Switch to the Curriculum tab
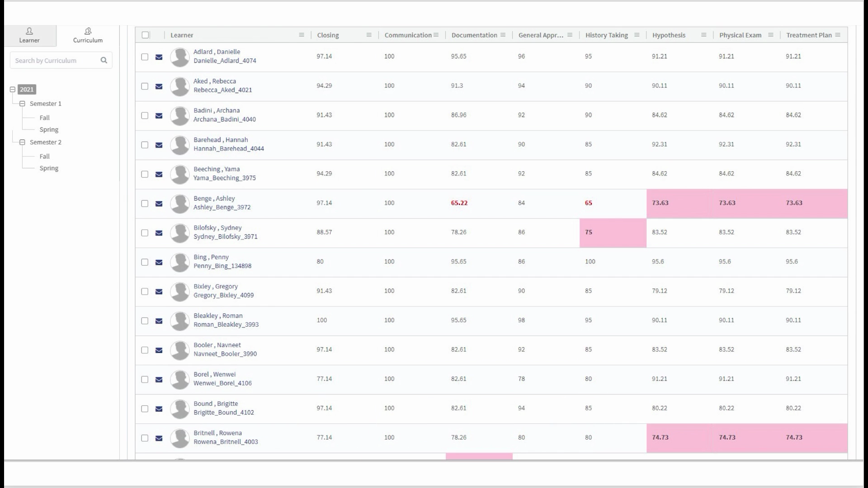The height and width of the screenshot is (488, 868). tap(88, 35)
